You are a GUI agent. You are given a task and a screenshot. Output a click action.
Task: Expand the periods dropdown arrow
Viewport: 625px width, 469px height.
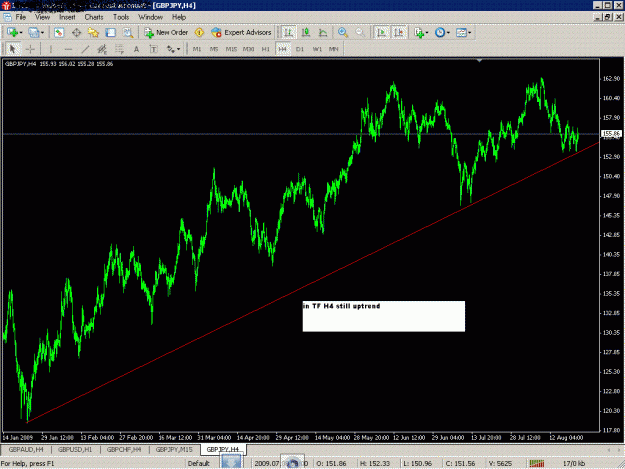(x=448, y=33)
